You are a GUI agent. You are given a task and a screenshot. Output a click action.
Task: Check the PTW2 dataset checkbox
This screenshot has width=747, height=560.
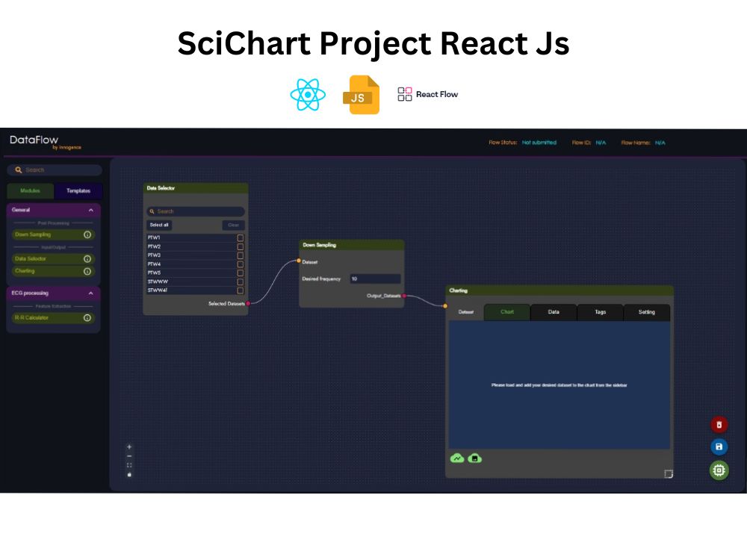click(240, 247)
